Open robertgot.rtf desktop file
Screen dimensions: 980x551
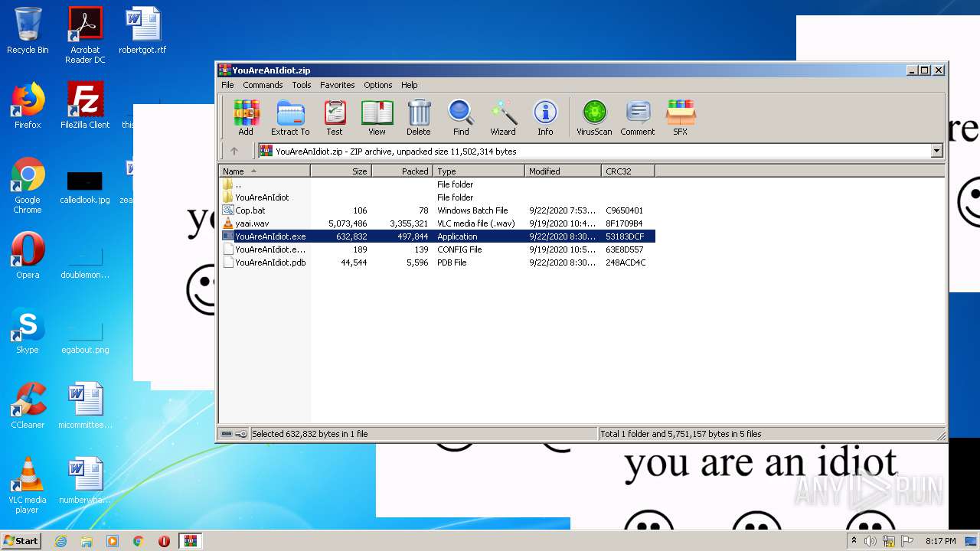pyautogui.click(x=142, y=31)
